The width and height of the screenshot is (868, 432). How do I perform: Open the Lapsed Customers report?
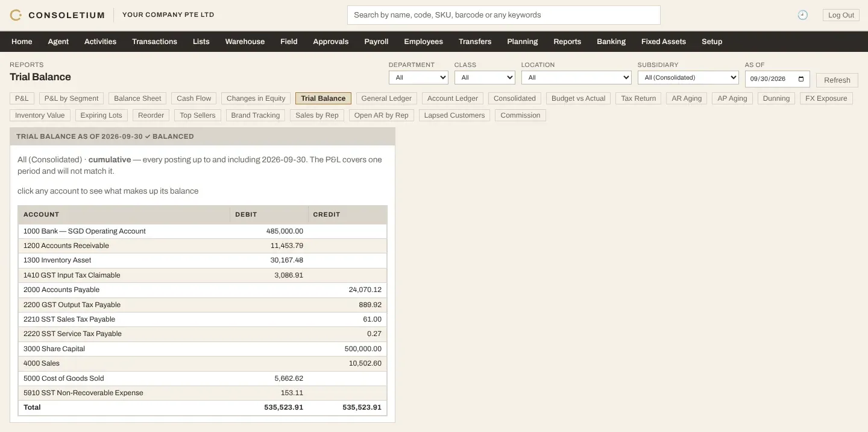[x=454, y=115]
